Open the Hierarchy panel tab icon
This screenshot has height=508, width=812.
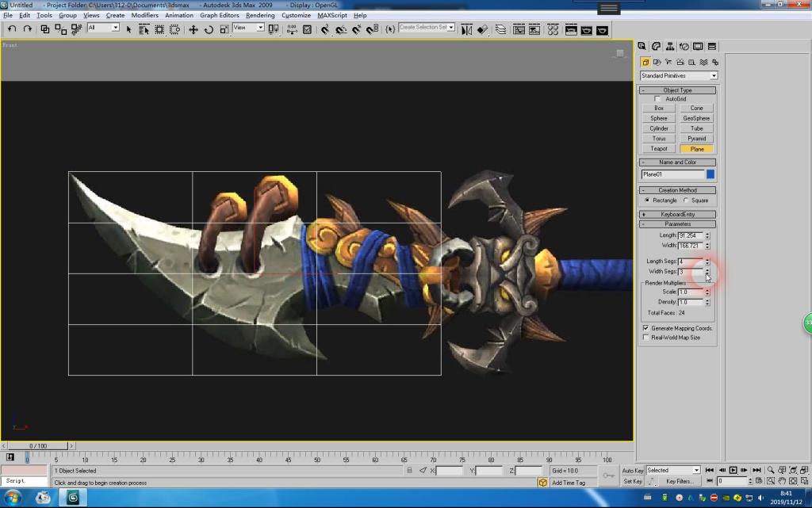coord(670,46)
